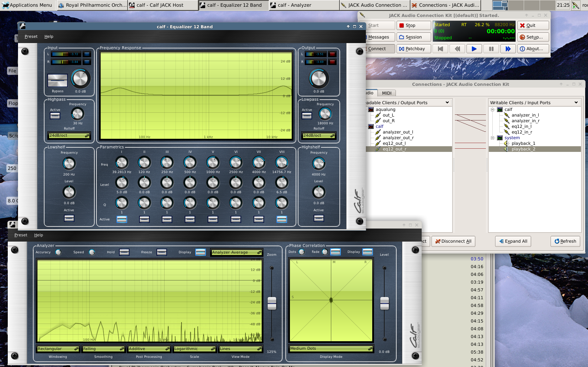This screenshot has height=367, width=588.
Task: Open Writable Clients / Input Ports dropdown
Action: point(535,102)
